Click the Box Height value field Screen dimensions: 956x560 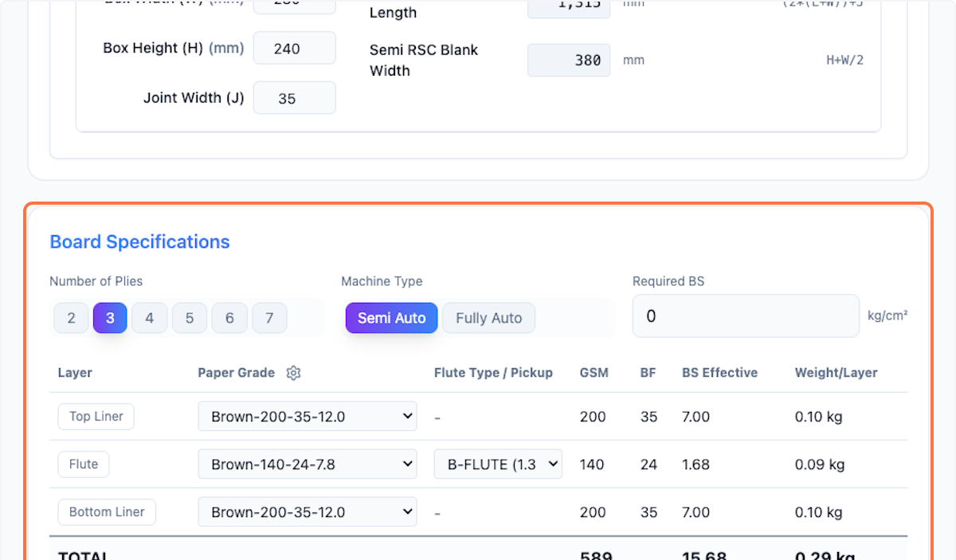294,48
